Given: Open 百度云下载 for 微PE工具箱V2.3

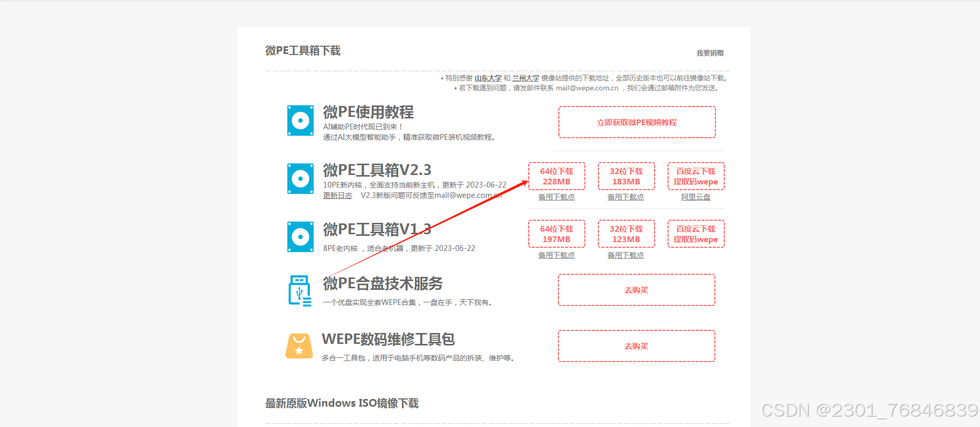Looking at the screenshot, I should click(x=696, y=176).
